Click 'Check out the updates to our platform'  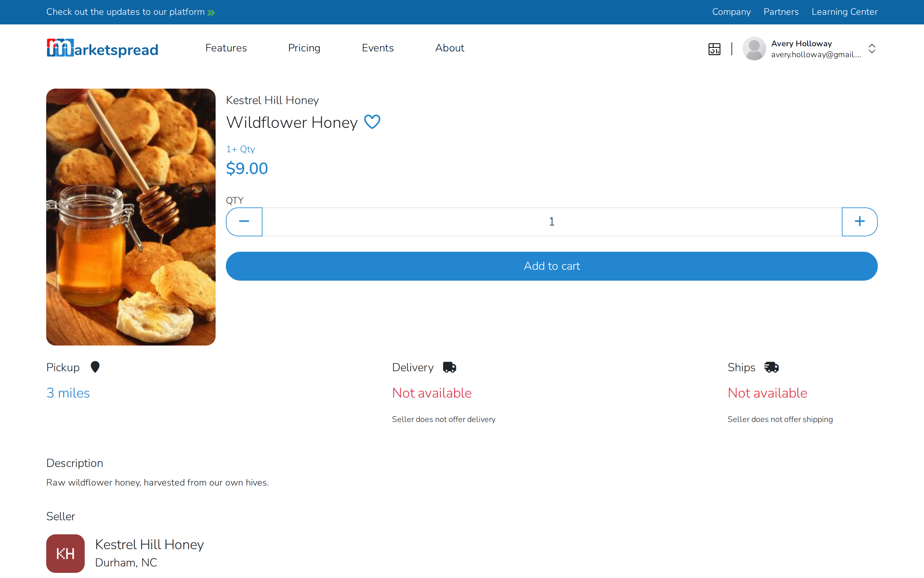pos(125,12)
